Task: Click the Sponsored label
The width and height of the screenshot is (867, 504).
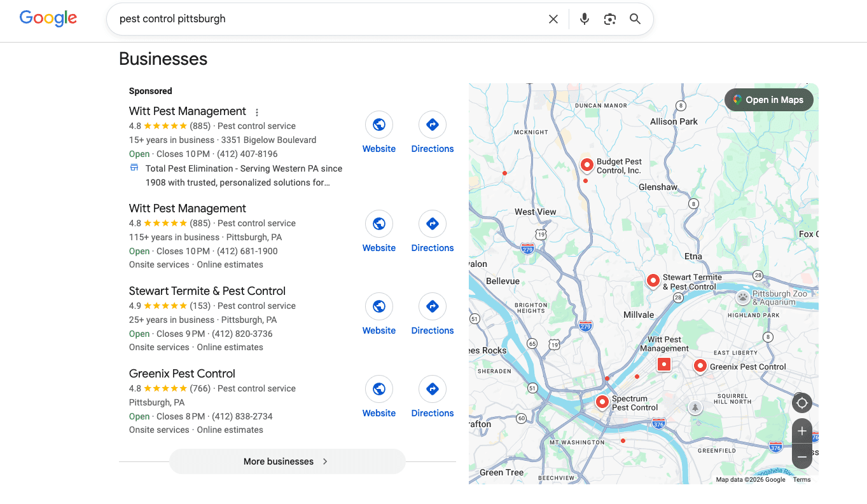Action: (151, 91)
